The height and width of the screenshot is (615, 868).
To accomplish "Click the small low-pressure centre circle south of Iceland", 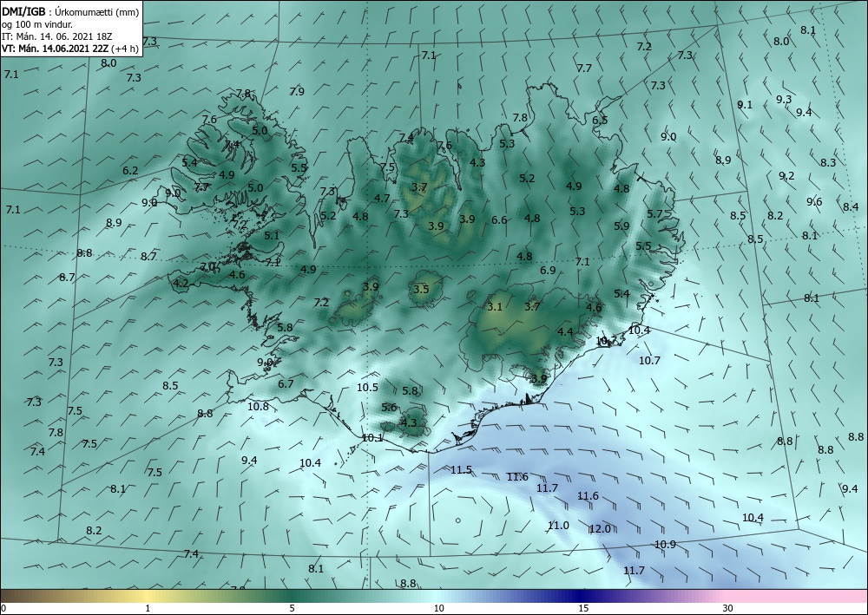I will pos(457,520).
